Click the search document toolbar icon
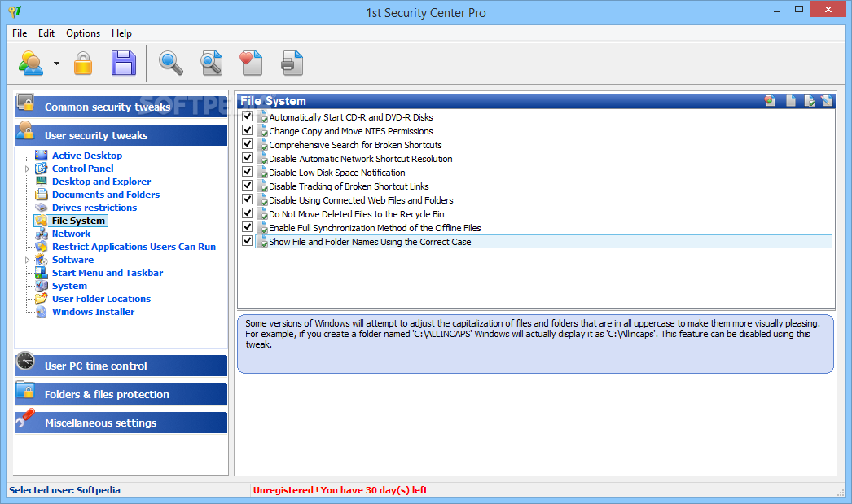Viewport: 852px width, 504px height. pos(211,63)
